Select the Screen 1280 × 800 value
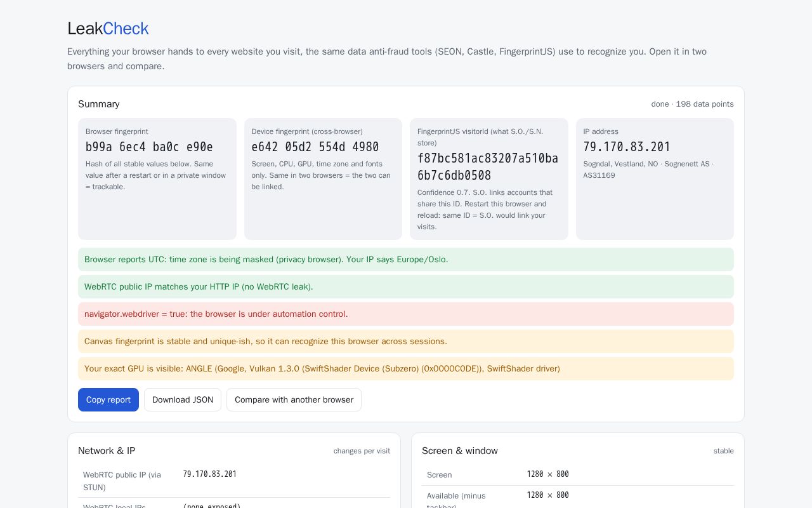 [x=547, y=474]
